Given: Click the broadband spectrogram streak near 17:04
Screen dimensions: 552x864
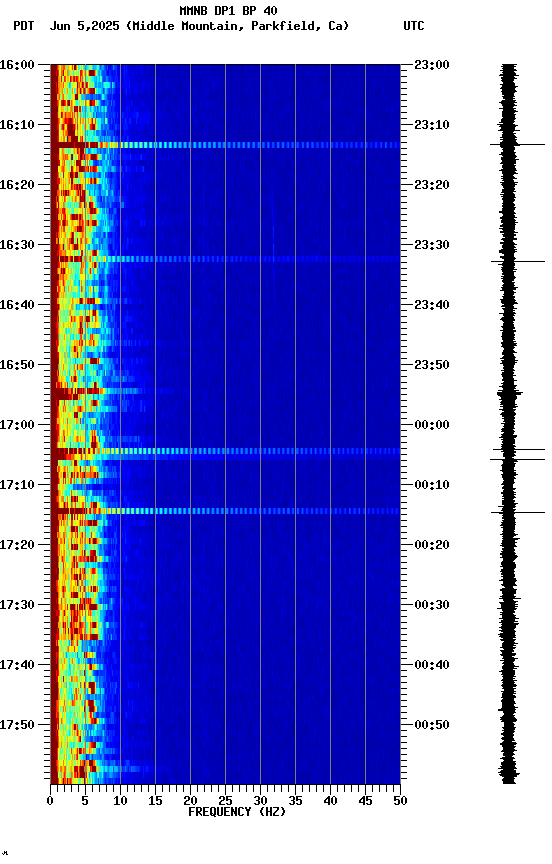Looking at the screenshot, I should tap(225, 452).
